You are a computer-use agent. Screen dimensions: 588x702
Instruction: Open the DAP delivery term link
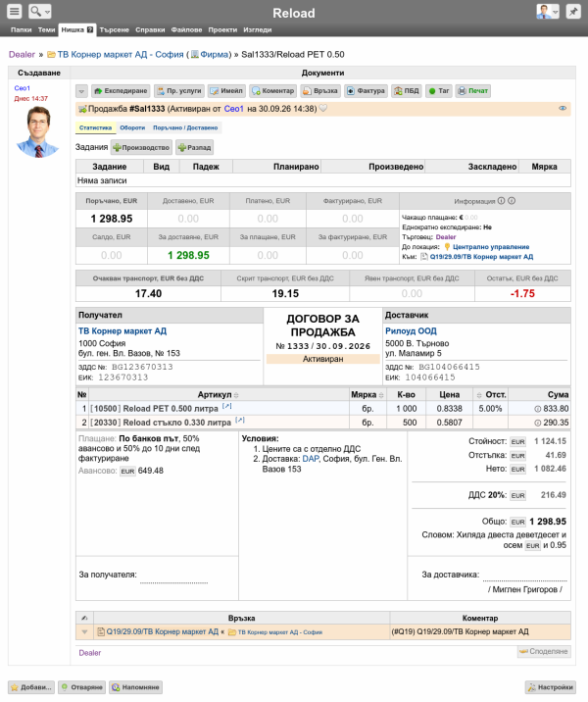(311, 459)
